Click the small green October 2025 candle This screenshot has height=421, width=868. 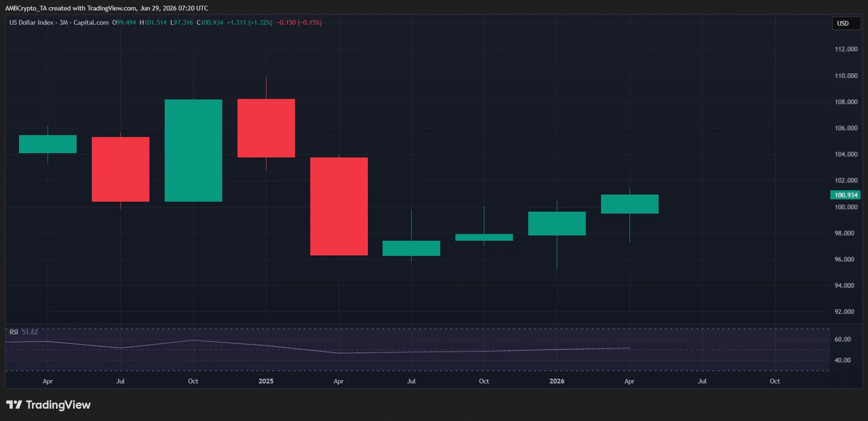(x=484, y=237)
